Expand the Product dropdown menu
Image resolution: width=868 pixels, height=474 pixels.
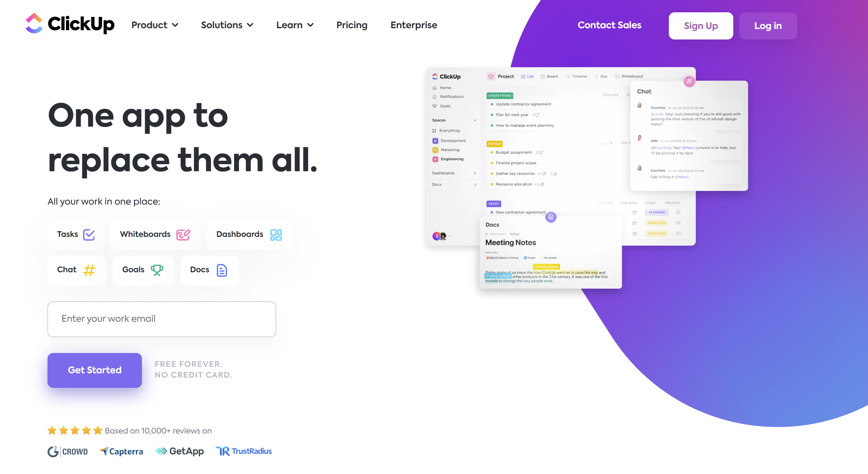point(154,26)
